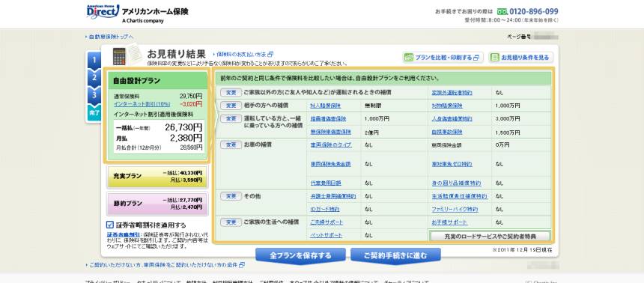Screen dimensions: 644x283
Task: Click 変更 for お車の補償 row
Action: (x=231, y=145)
